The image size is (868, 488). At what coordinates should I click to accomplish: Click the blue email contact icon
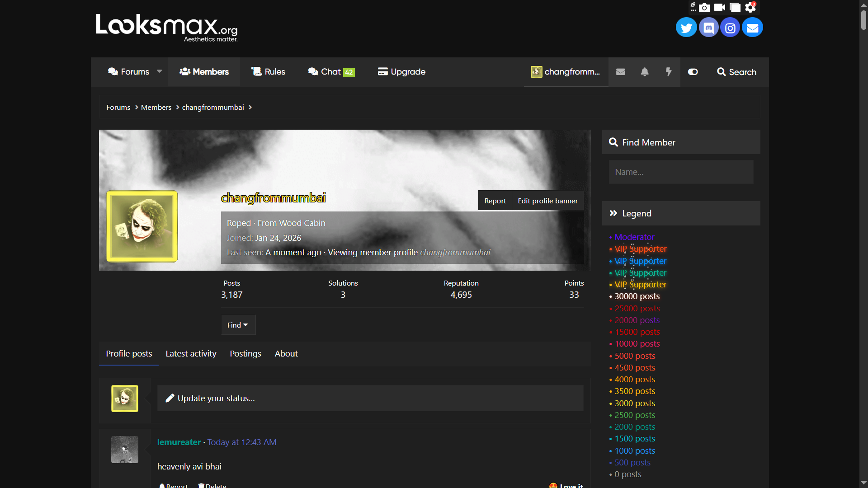pos(752,28)
